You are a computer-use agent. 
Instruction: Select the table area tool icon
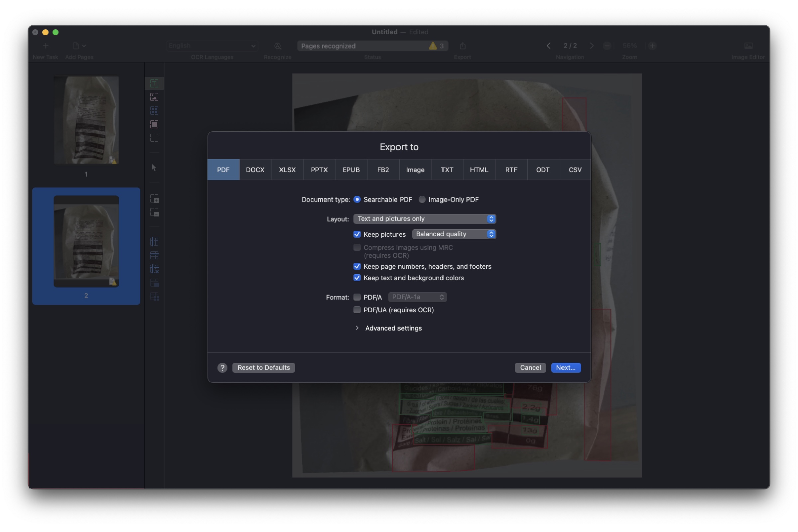154,111
